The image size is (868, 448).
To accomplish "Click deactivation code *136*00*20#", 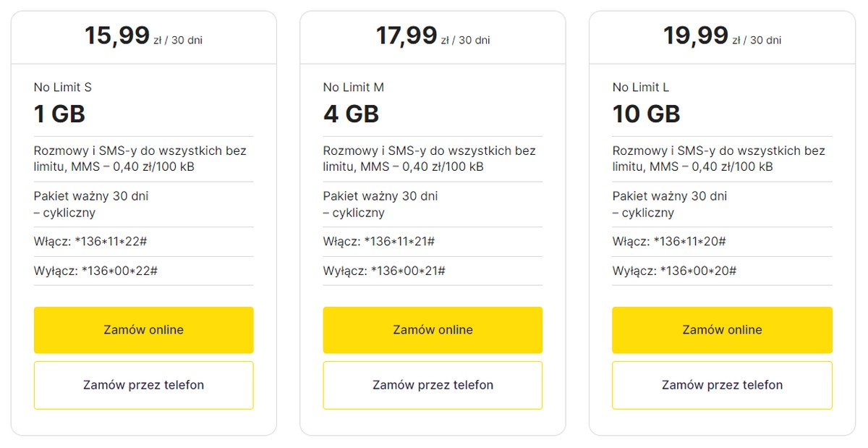I will tap(698, 271).
